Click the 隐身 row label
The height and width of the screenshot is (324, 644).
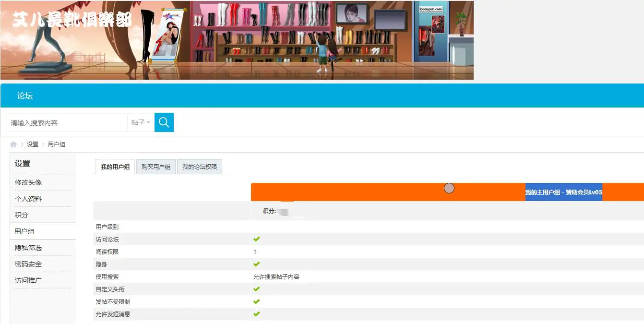[101, 264]
